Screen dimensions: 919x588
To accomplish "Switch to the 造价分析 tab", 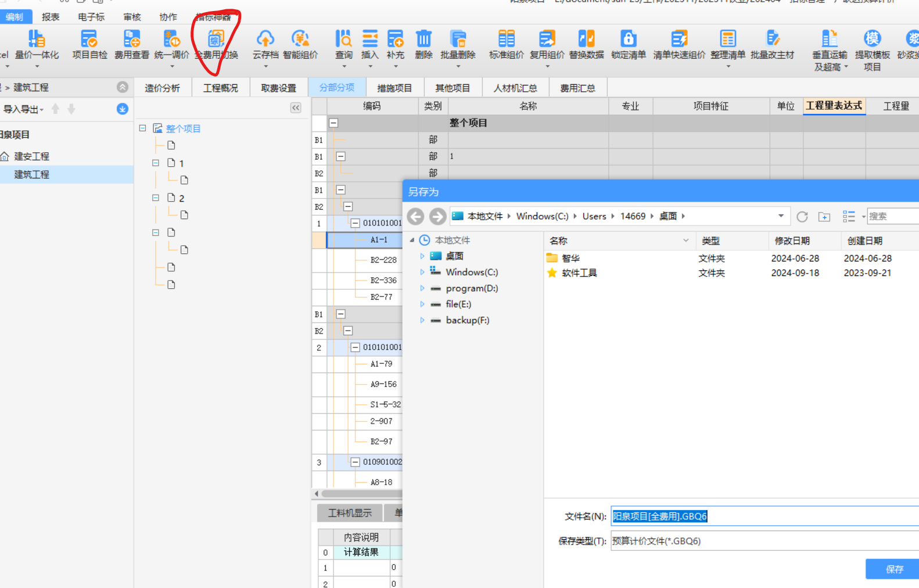I will [x=162, y=88].
